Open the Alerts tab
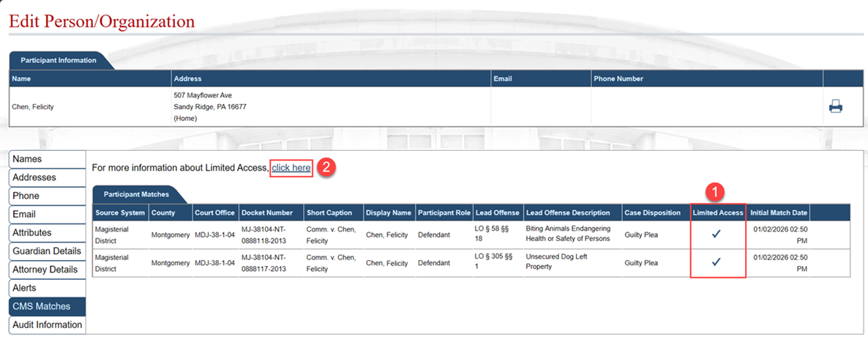868x345 pixels. click(x=24, y=288)
